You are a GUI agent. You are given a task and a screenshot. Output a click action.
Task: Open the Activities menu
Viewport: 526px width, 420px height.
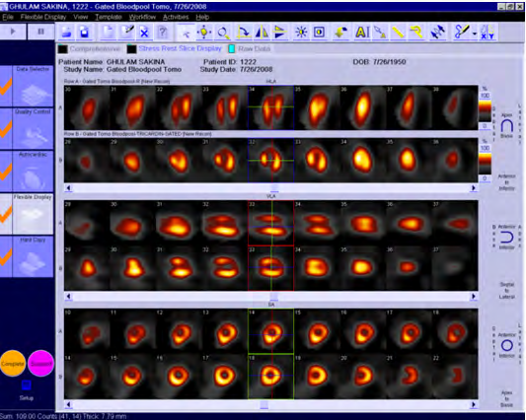(x=176, y=17)
